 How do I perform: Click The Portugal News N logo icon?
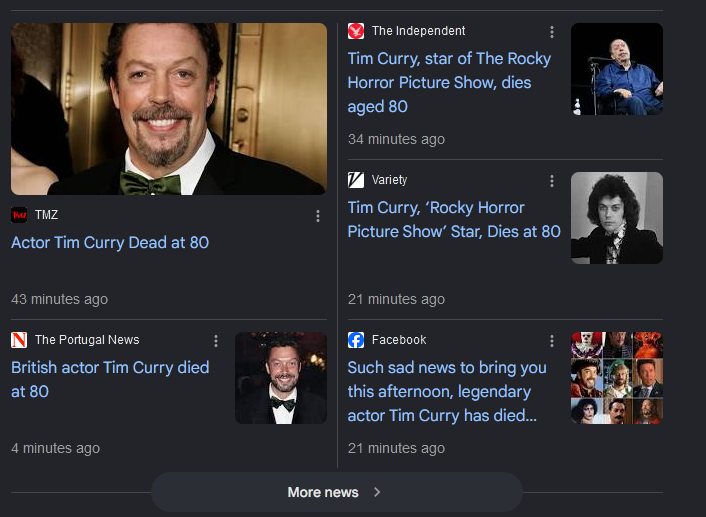coord(19,340)
